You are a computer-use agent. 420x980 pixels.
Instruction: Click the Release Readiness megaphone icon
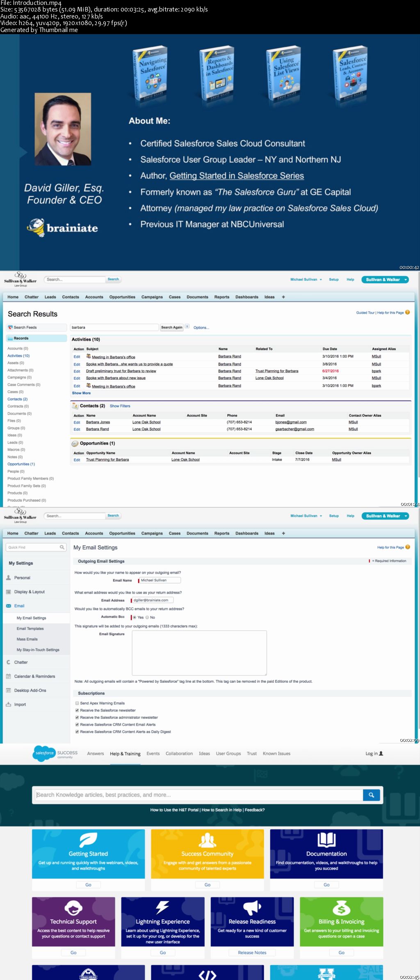tap(252, 908)
